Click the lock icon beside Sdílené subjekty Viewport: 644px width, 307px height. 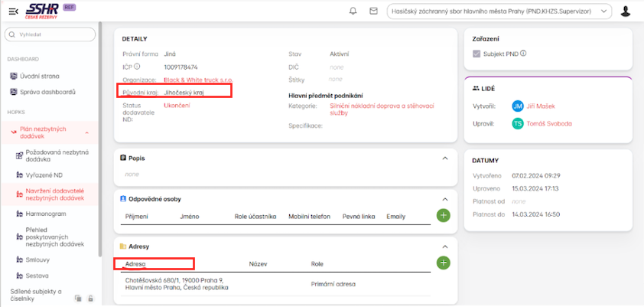pos(90,298)
